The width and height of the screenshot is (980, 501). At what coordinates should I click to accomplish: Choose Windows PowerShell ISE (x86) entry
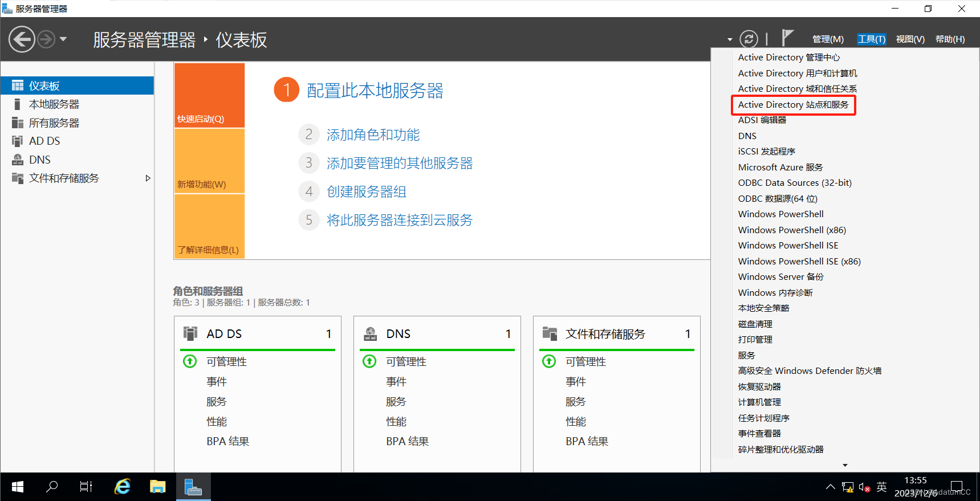(799, 261)
